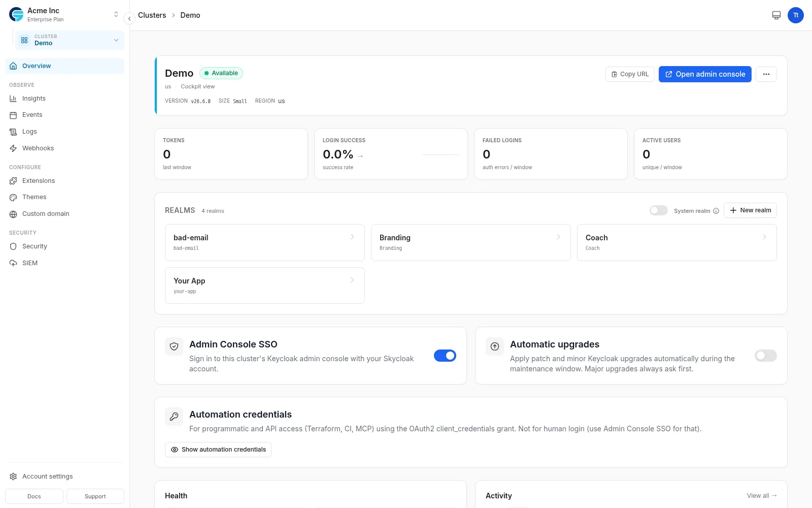Click the Overview home icon
Viewport: 812px width, 508px height.
[13, 66]
